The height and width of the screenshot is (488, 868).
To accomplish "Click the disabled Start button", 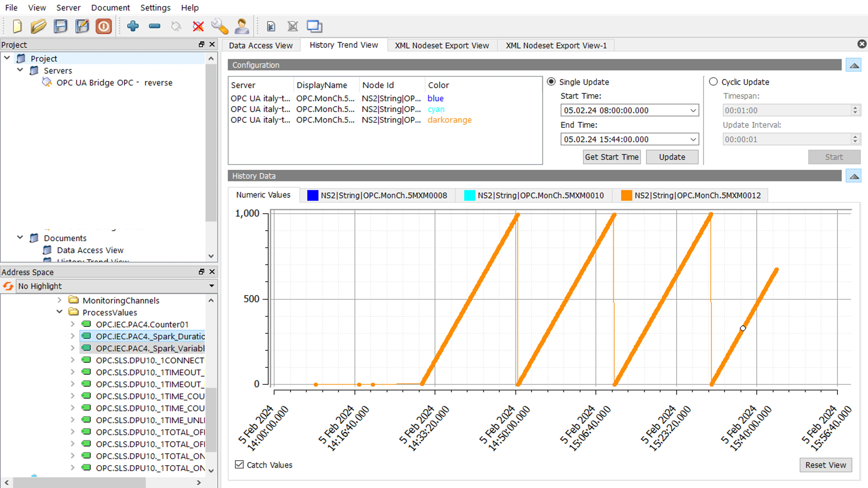I will pos(834,157).
